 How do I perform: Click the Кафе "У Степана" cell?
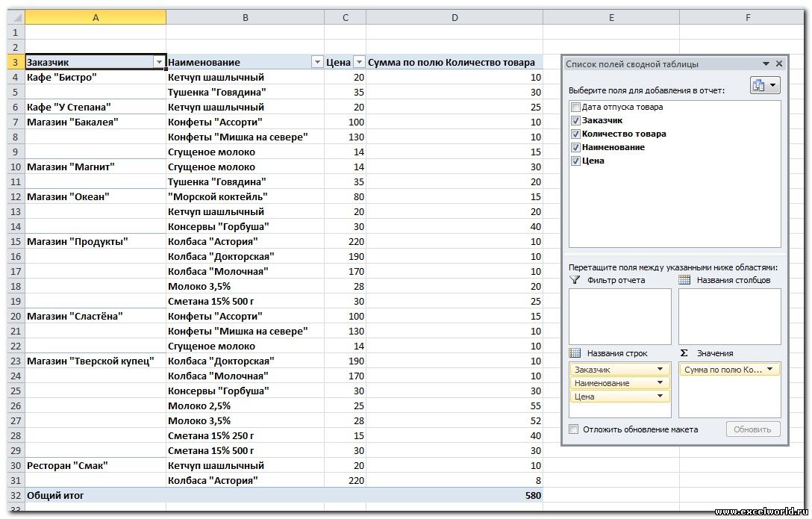coord(96,108)
